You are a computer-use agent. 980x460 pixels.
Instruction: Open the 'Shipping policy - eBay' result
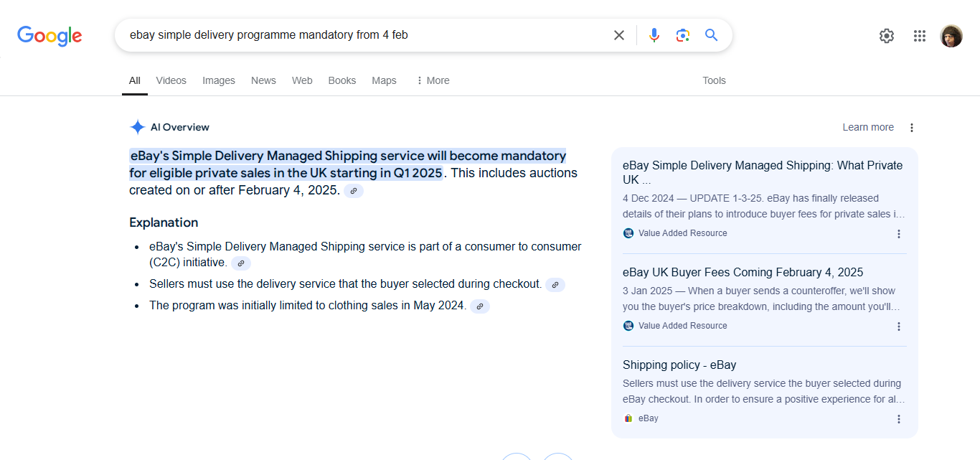679,365
